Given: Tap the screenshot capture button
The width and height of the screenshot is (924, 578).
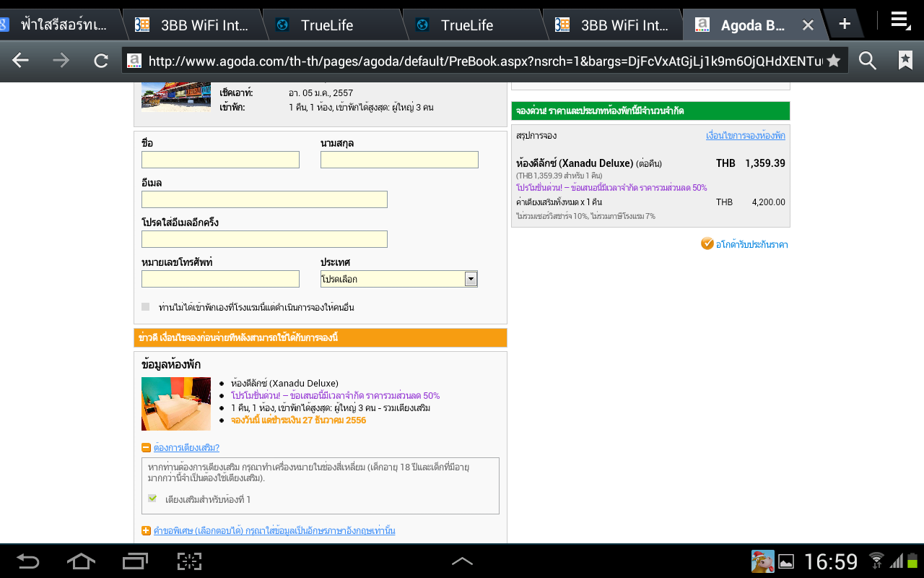Looking at the screenshot, I should 190,561.
